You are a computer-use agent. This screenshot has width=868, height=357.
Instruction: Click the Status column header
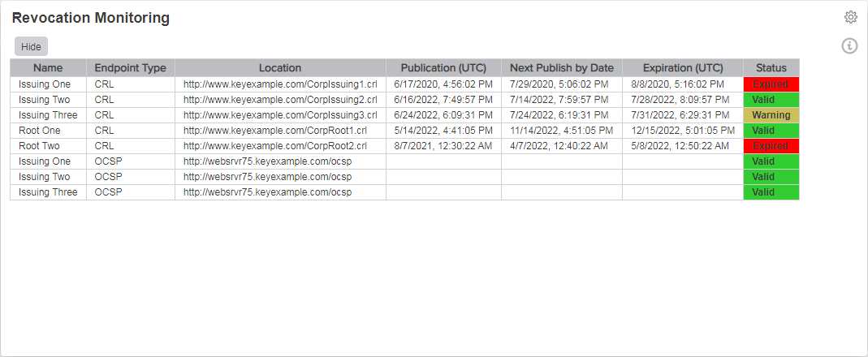pyautogui.click(x=771, y=68)
